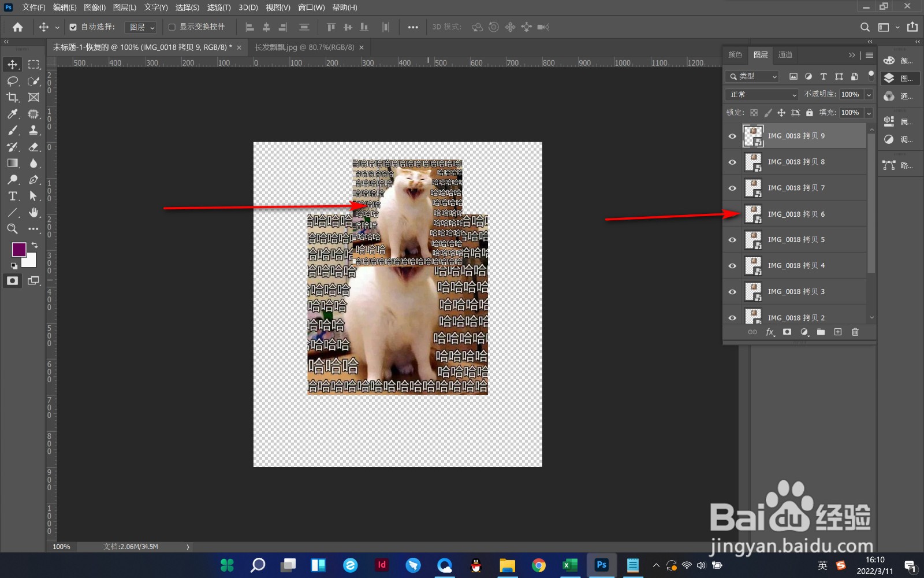Add layer style with fx icon
Image resolution: width=924 pixels, height=578 pixels.
[770, 332]
